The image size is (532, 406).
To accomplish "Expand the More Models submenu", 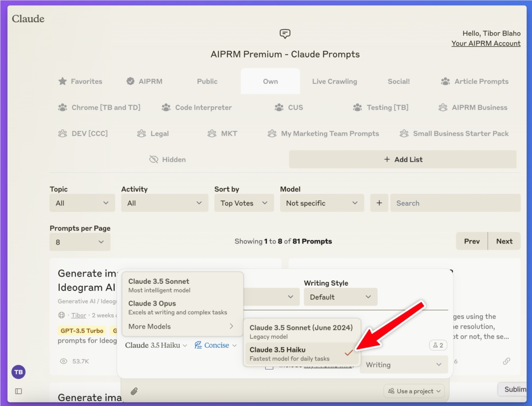I will point(182,326).
